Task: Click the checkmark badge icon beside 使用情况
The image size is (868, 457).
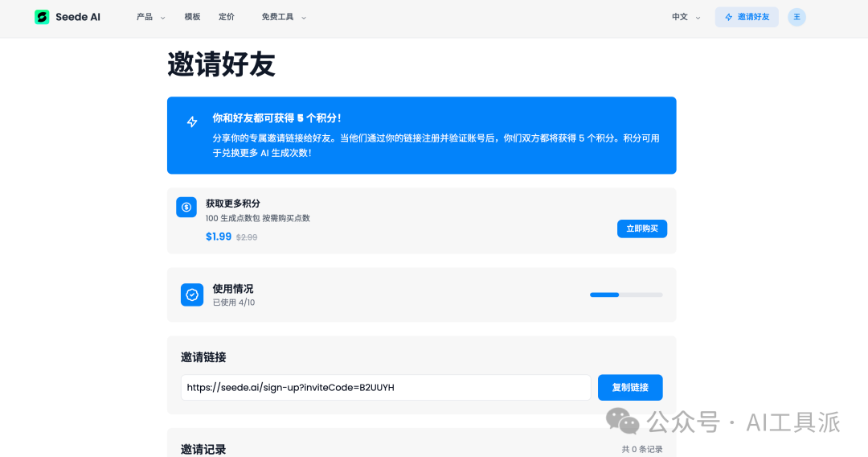Action: coord(192,294)
